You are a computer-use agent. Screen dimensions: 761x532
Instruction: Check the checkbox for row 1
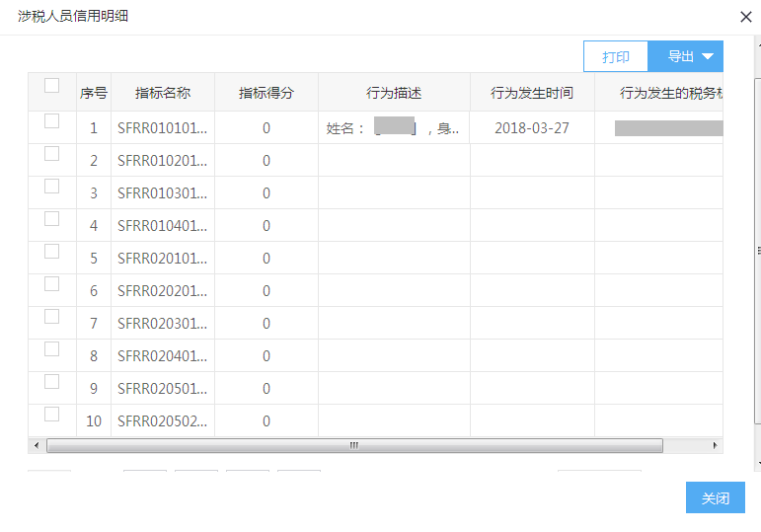[x=52, y=121]
